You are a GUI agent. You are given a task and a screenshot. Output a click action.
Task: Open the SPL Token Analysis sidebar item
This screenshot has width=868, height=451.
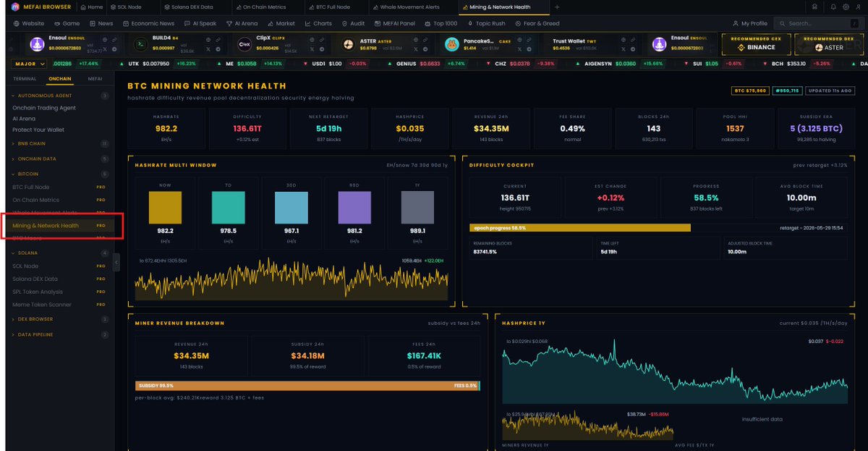click(x=59, y=292)
